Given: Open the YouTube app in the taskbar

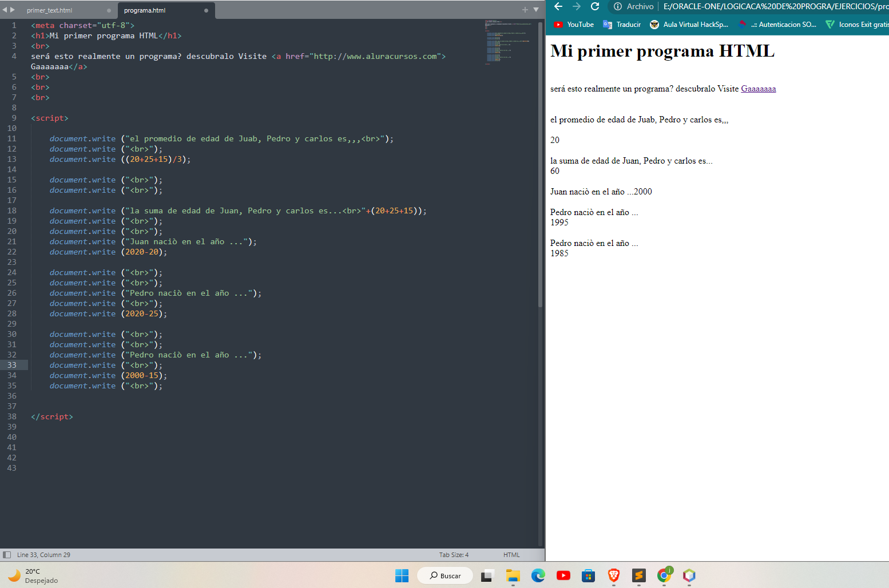Looking at the screenshot, I should (x=563, y=575).
